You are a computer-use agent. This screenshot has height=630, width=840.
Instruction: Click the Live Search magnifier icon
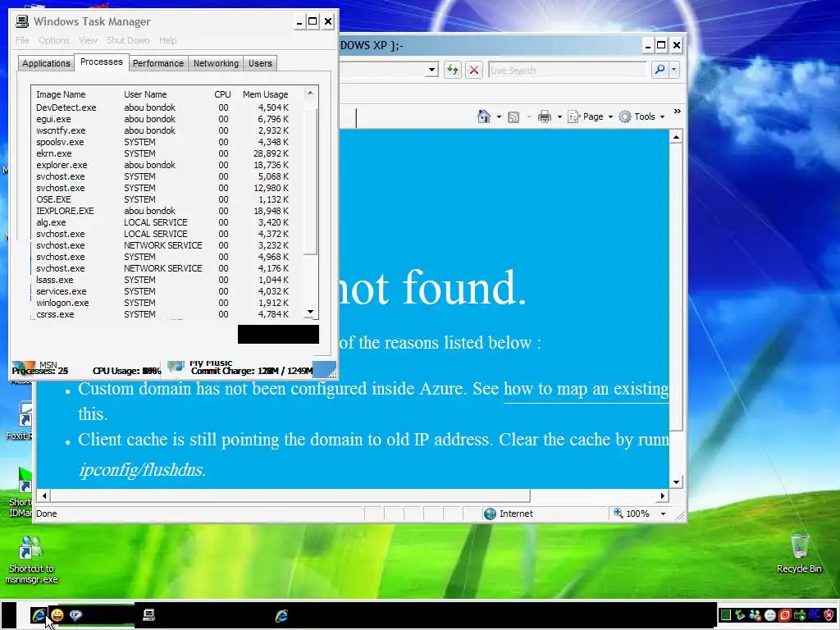[x=660, y=70]
